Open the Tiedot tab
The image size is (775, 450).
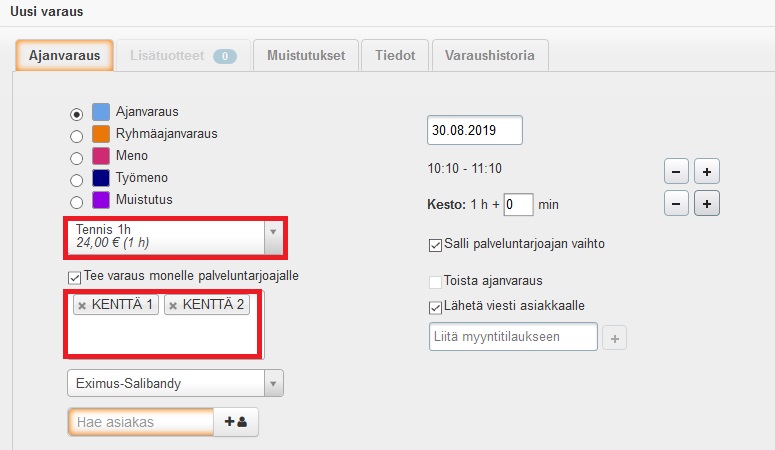(x=395, y=55)
